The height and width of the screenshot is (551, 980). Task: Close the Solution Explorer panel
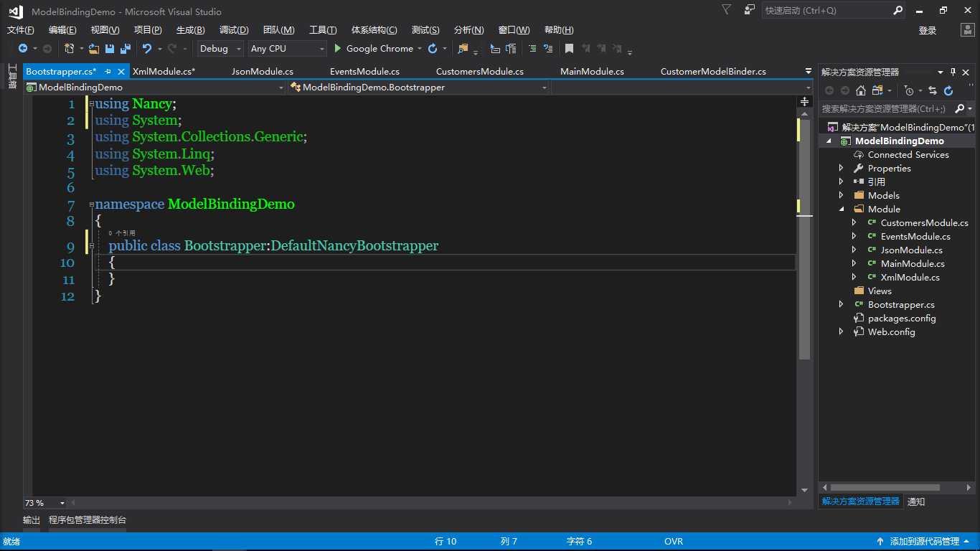pos(966,72)
